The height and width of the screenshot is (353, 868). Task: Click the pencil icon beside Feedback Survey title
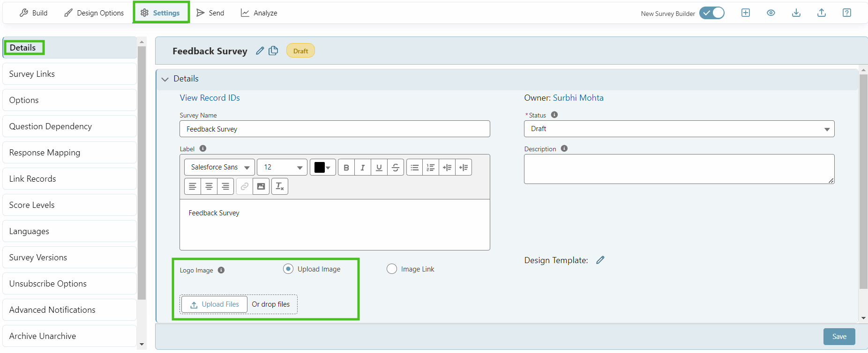point(260,51)
